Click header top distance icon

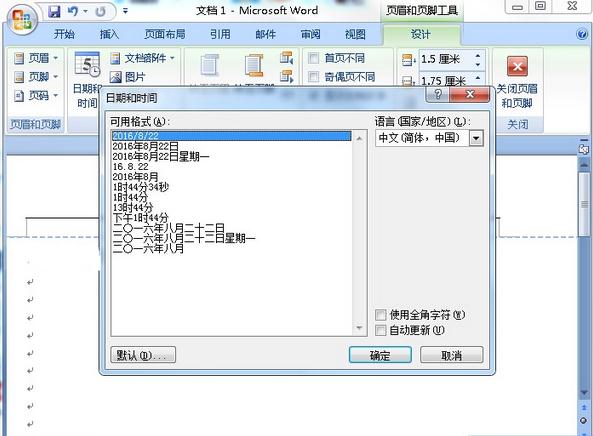pyautogui.click(x=408, y=60)
